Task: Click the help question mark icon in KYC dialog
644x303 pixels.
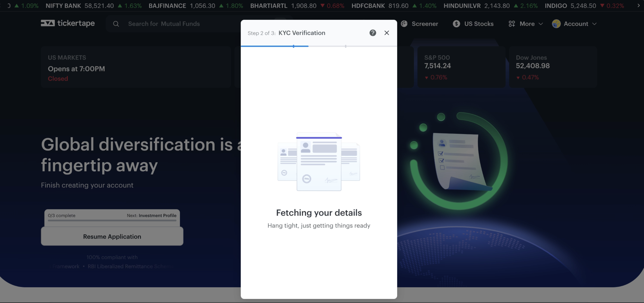Action: click(x=373, y=33)
